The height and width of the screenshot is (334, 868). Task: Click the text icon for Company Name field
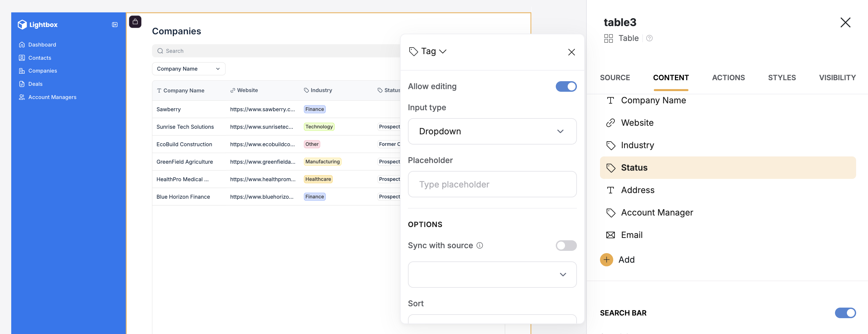[x=611, y=100]
